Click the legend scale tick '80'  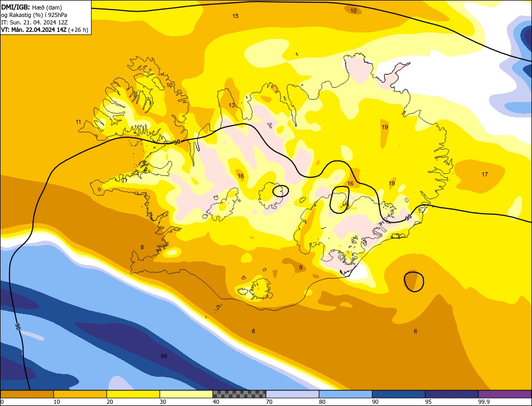pos(322,402)
